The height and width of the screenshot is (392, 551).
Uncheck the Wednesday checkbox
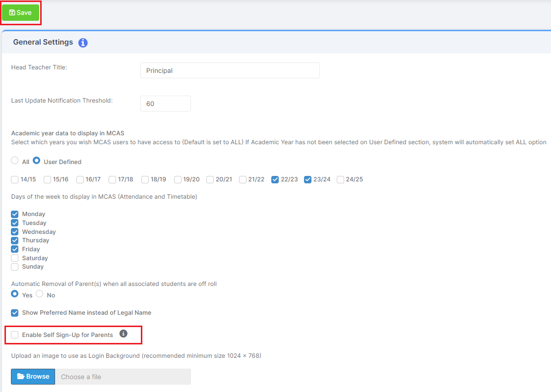[x=15, y=231]
